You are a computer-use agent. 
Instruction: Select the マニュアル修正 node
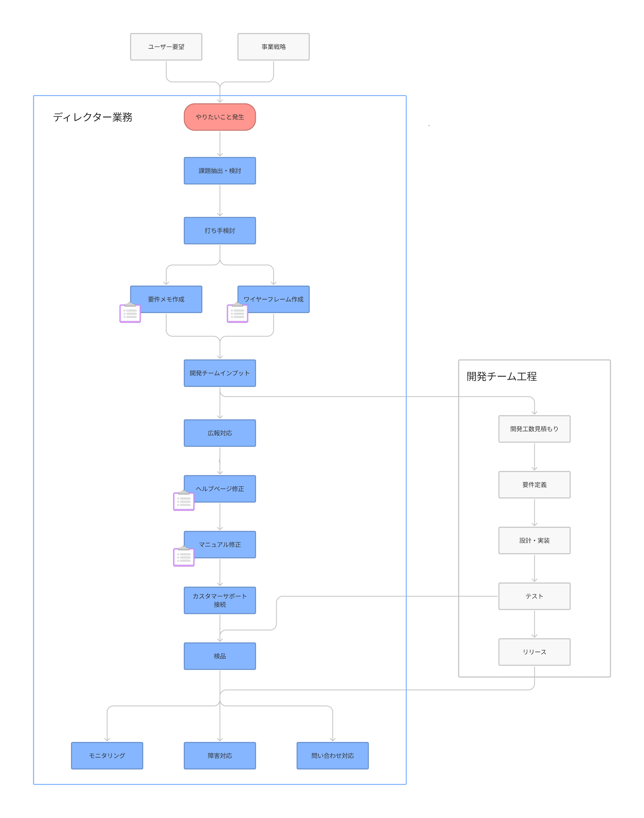point(220,545)
